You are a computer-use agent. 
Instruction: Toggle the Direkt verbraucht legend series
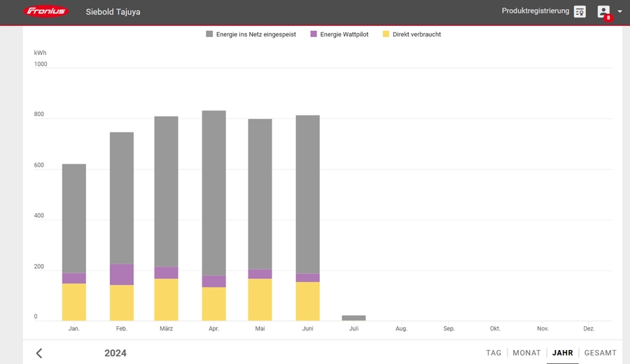[416, 34]
